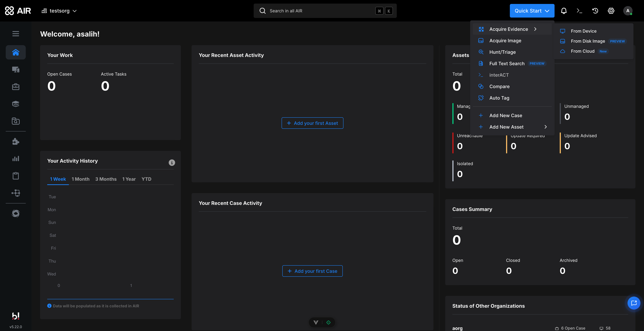Click the Vue devtools V icon
The image size is (644, 331).
coord(316,322)
